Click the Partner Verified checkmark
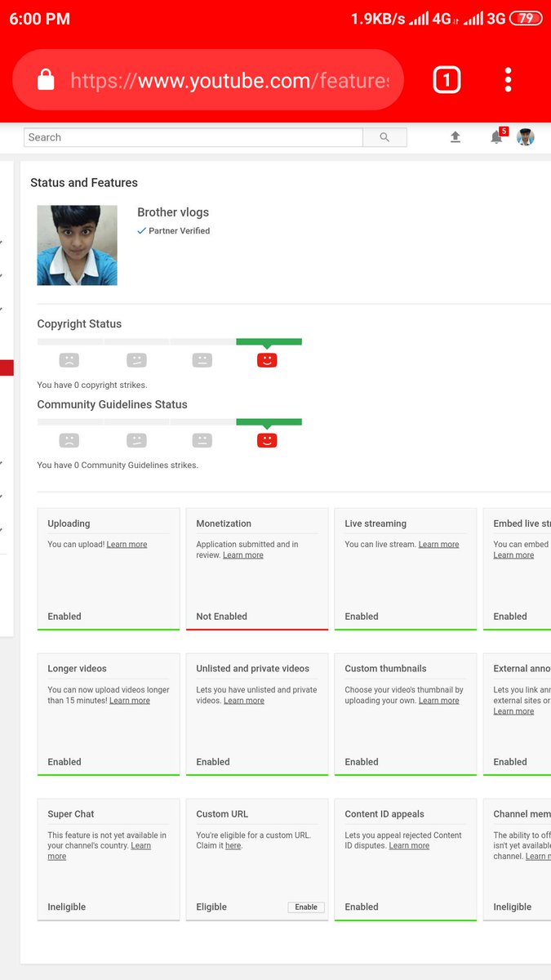Viewport: 551px width, 980px height. point(141,231)
